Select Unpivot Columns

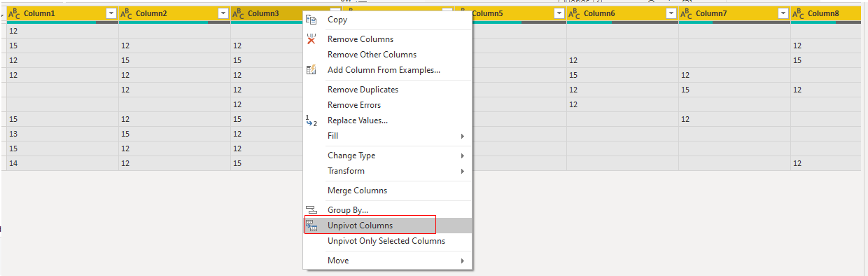pyautogui.click(x=388, y=226)
